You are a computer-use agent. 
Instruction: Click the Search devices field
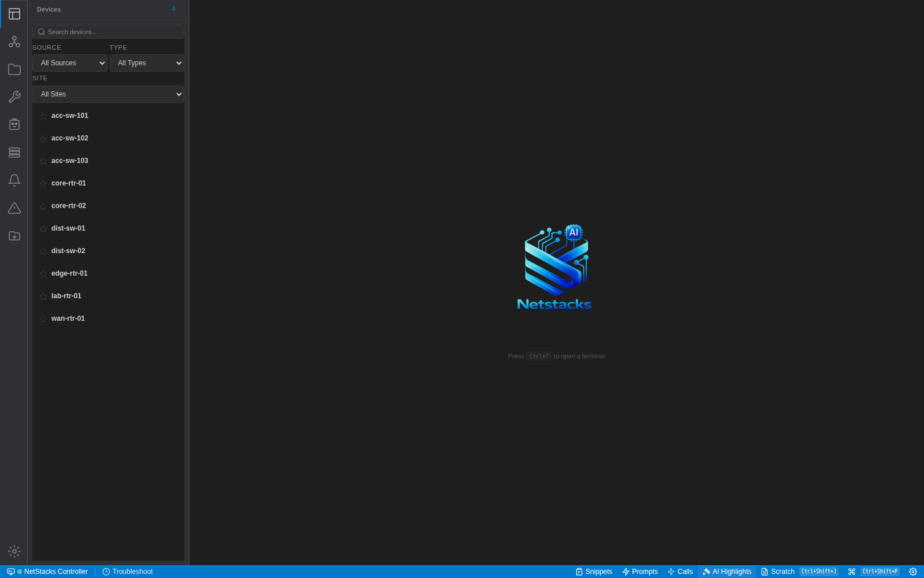[108, 32]
